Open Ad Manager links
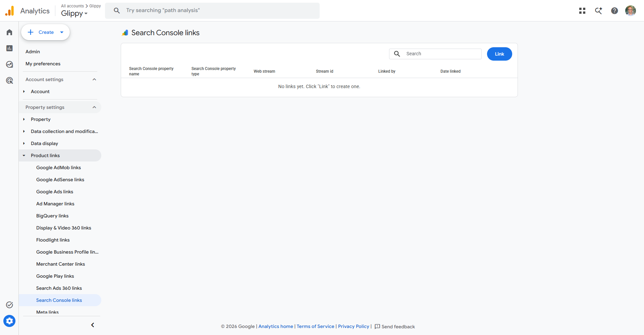Image resolution: width=644 pixels, height=335 pixels. [x=55, y=204]
